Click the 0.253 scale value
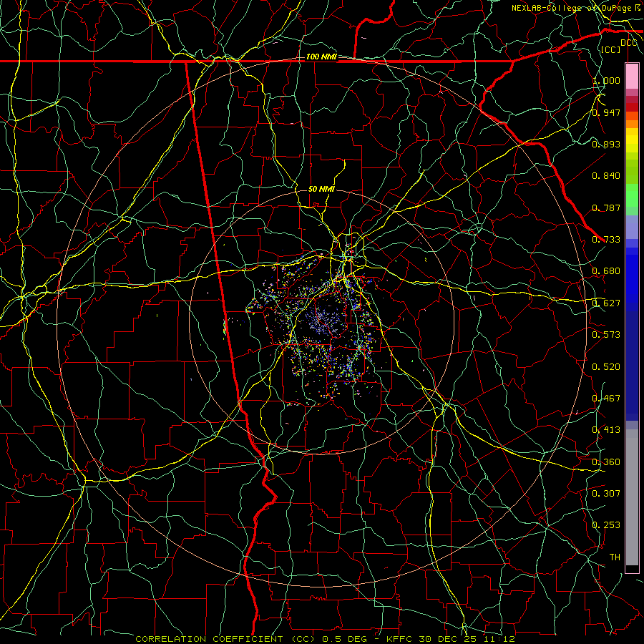Image resolution: width=644 pixels, height=644 pixels. (606, 525)
